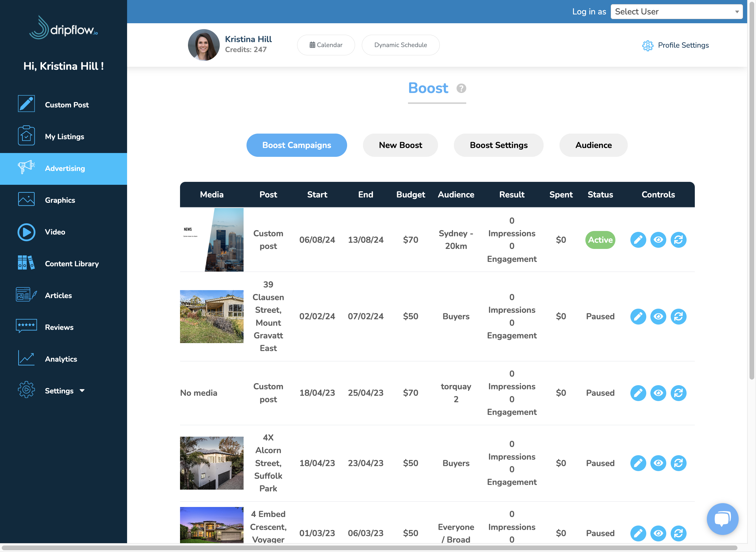Click the Boost help question mark icon
This screenshot has width=756, height=552.
point(461,89)
